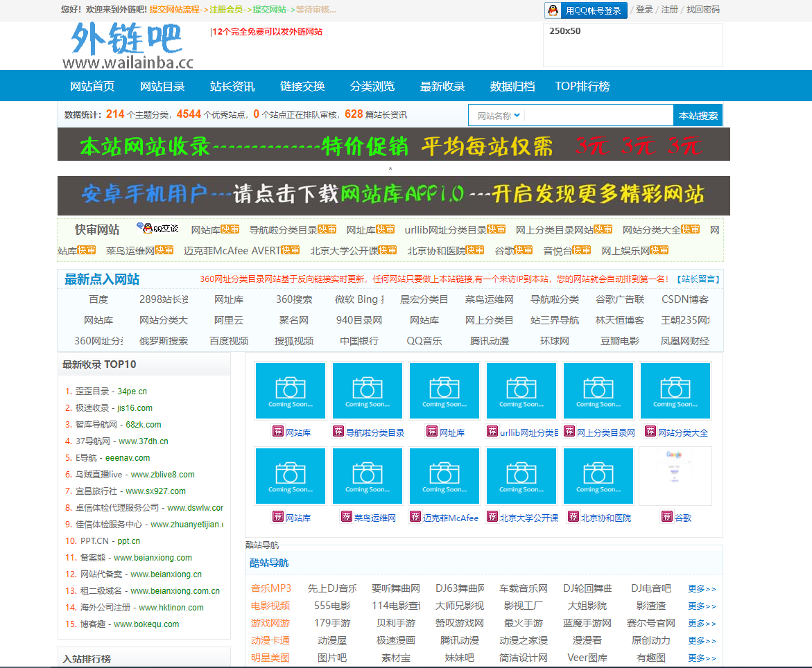Click 更多>> in 音乐MP3 row
The width and height of the screenshot is (812, 668).
(702, 589)
